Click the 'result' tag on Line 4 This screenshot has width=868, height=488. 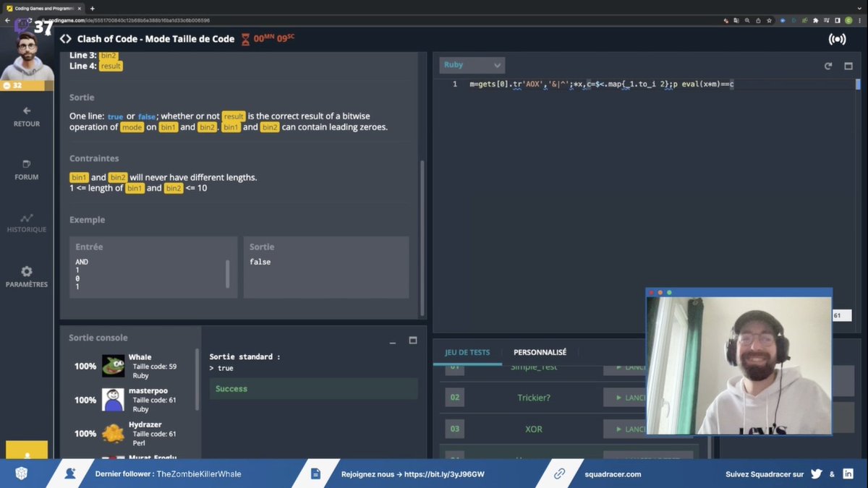tap(111, 66)
